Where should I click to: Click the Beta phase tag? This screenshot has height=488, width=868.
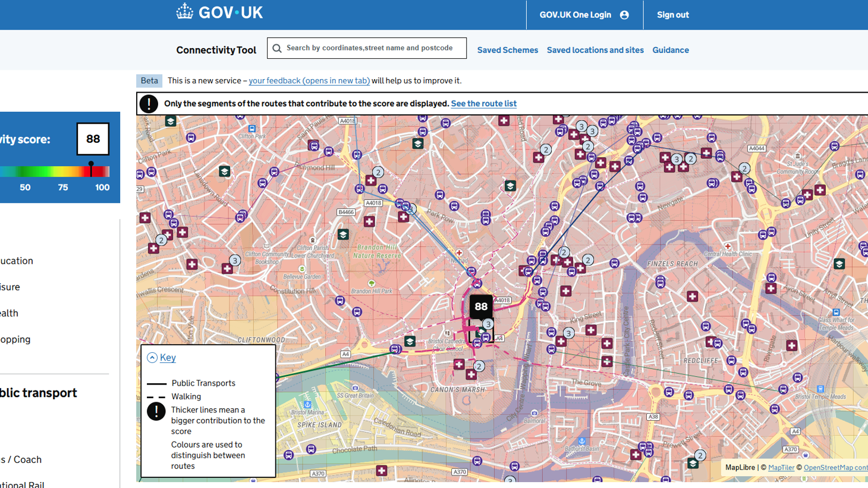pyautogui.click(x=149, y=81)
